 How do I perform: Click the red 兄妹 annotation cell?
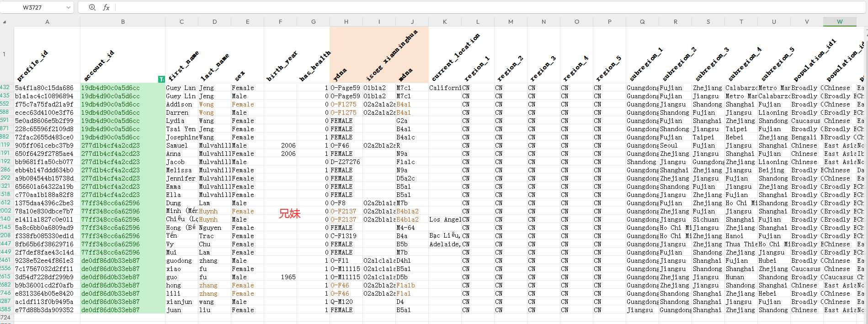(289, 213)
